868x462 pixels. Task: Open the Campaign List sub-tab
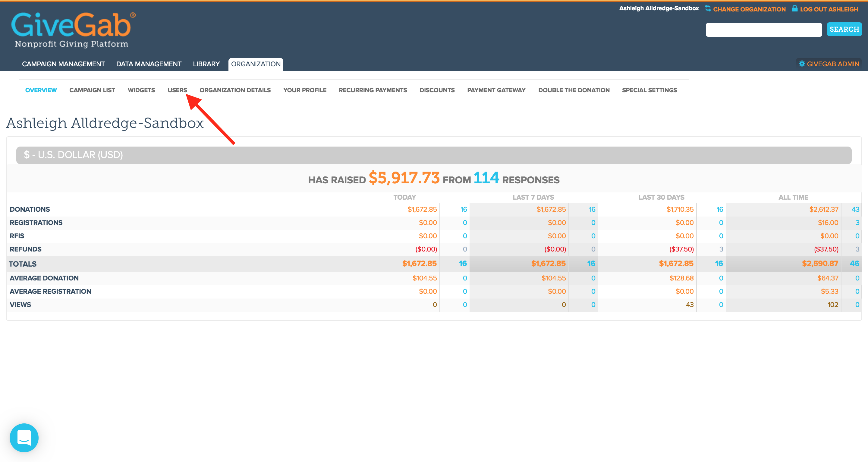pyautogui.click(x=92, y=90)
